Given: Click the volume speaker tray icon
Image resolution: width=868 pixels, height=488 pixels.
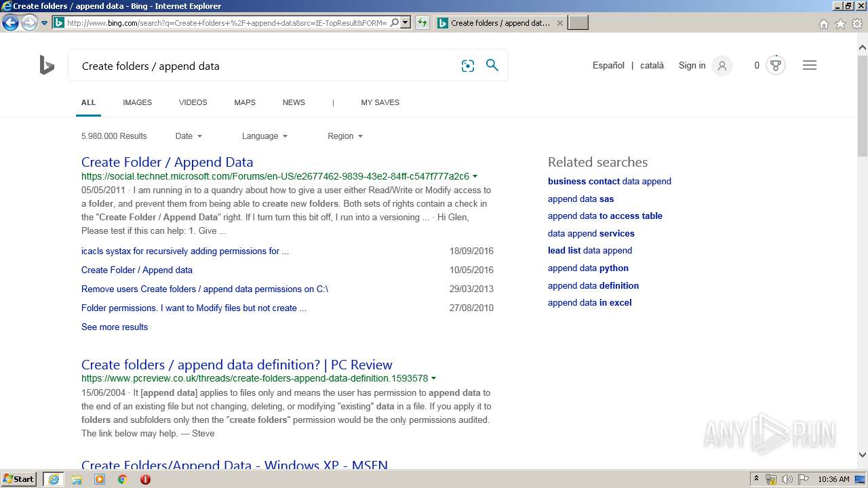Looking at the screenshot, I should (x=787, y=479).
